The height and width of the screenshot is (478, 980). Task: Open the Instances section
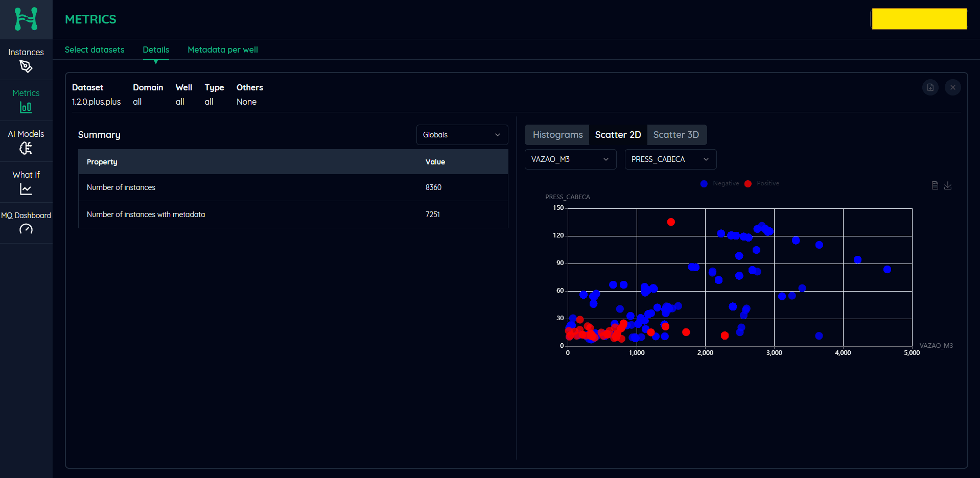pyautogui.click(x=26, y=60)
